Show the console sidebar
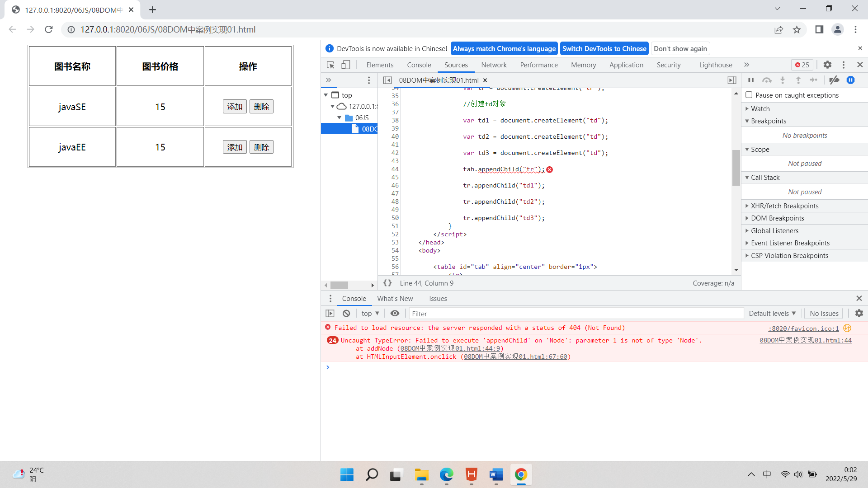 pos(330,313)
